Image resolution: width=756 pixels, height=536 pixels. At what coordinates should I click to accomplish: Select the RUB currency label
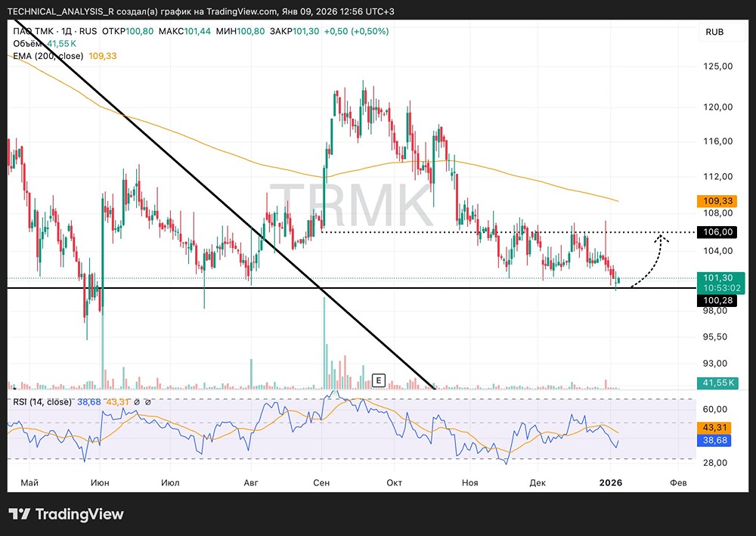(714, 32)
